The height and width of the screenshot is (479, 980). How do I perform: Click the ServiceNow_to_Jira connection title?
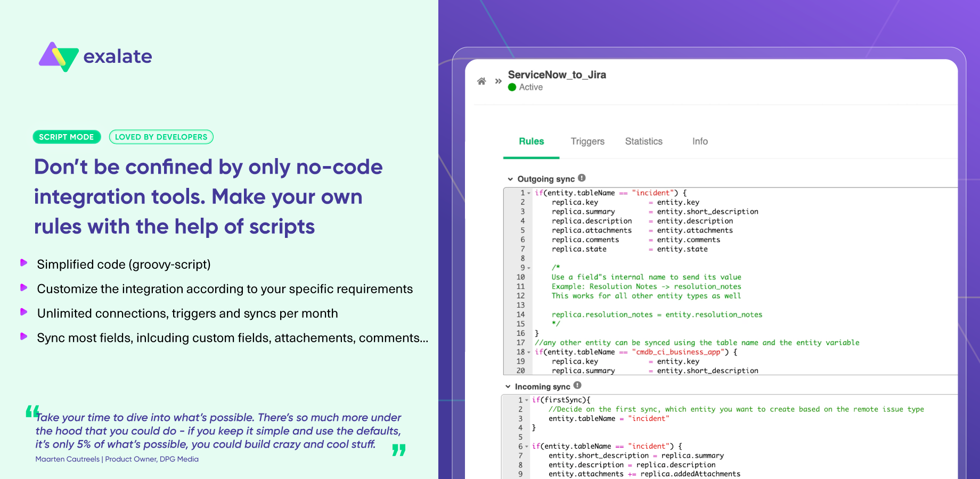click(557, 75)
